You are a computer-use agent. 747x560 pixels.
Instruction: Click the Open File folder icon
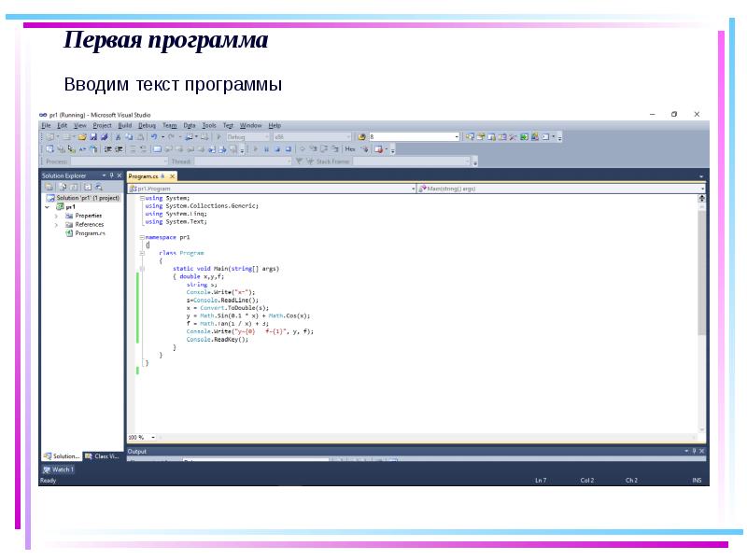point(82,136)
